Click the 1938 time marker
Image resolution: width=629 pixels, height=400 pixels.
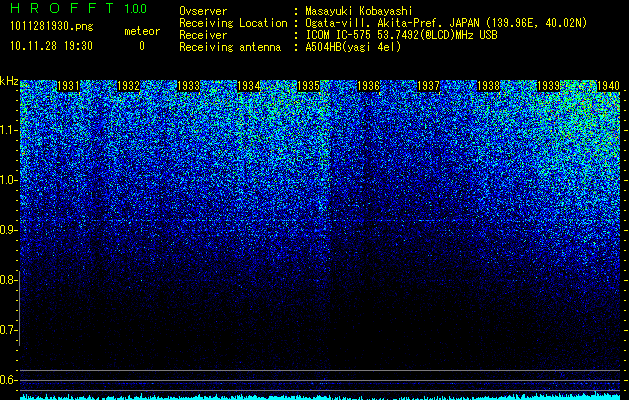pos(488,86)
